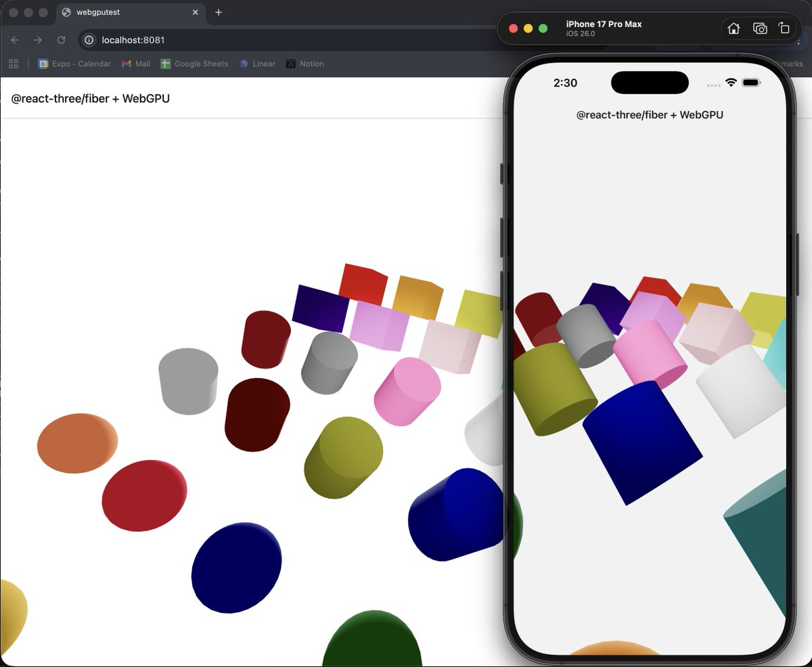Take a screenshot with Simulator camera icon
The width and height of the screenshot is (812, 667).
pyautogui.click(x=760, y=28)
